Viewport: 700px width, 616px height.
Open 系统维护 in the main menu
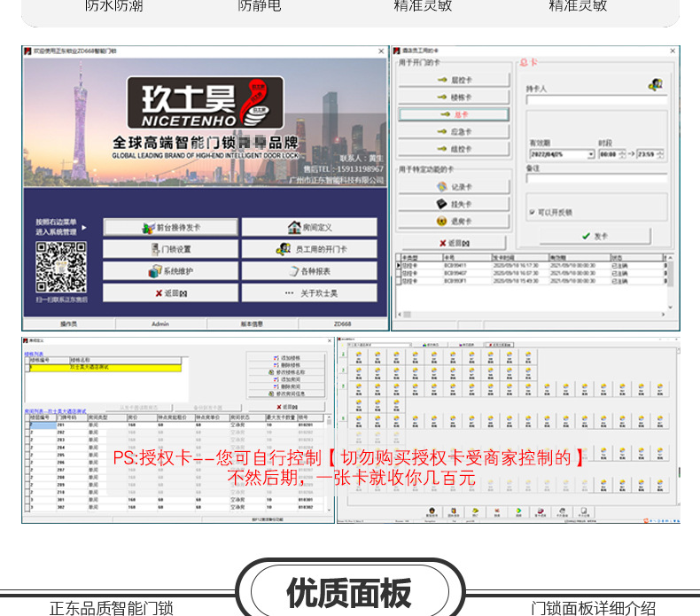[x=170, y=271]
